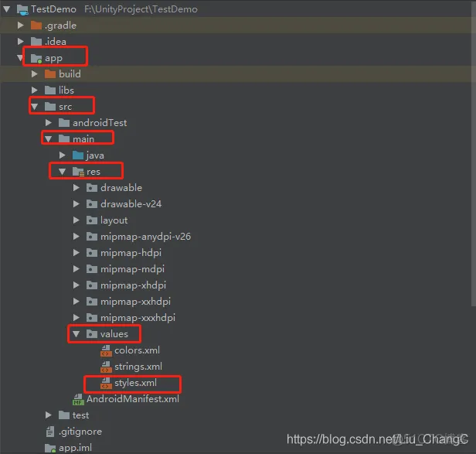Click the strings.xml file icon
The width and height of the screenshot is (476, 454).
[106, 367]
